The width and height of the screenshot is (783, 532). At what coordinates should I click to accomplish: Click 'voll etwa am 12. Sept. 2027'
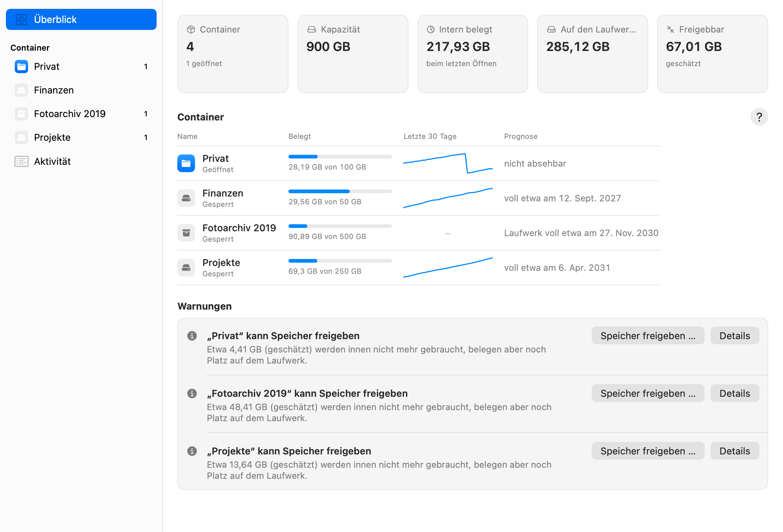(563, 198)
